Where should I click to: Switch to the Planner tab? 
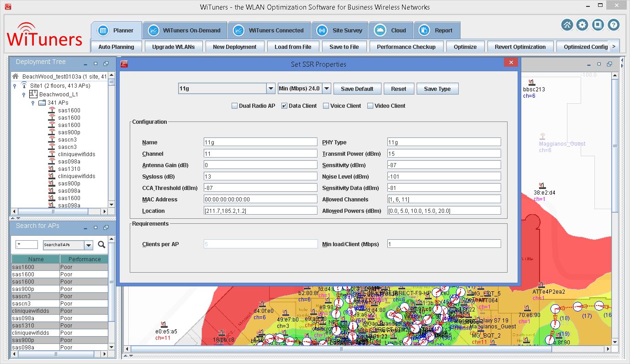coord(116,31)
